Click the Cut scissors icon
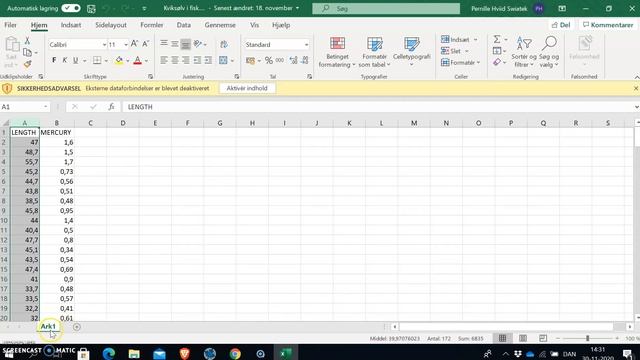 27,40
